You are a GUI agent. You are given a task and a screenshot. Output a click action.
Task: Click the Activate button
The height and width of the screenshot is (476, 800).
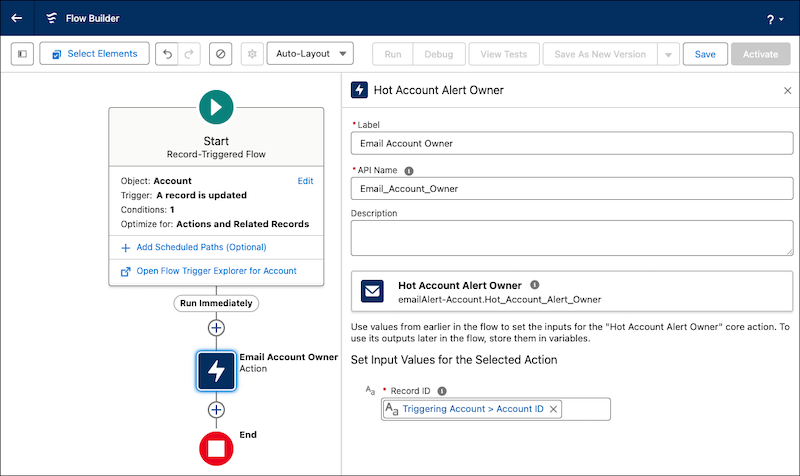pyautogui.click(x=760, y=54)
